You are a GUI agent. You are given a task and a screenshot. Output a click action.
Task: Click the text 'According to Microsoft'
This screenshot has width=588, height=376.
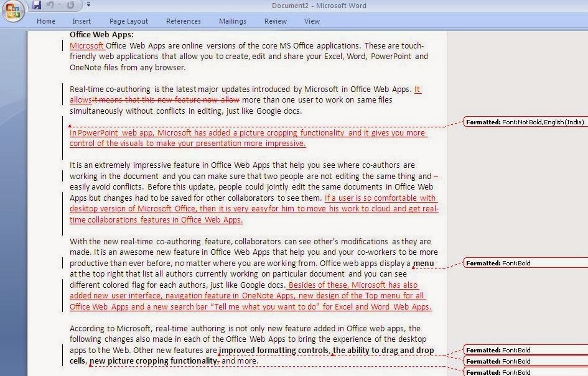coord(110,328)
